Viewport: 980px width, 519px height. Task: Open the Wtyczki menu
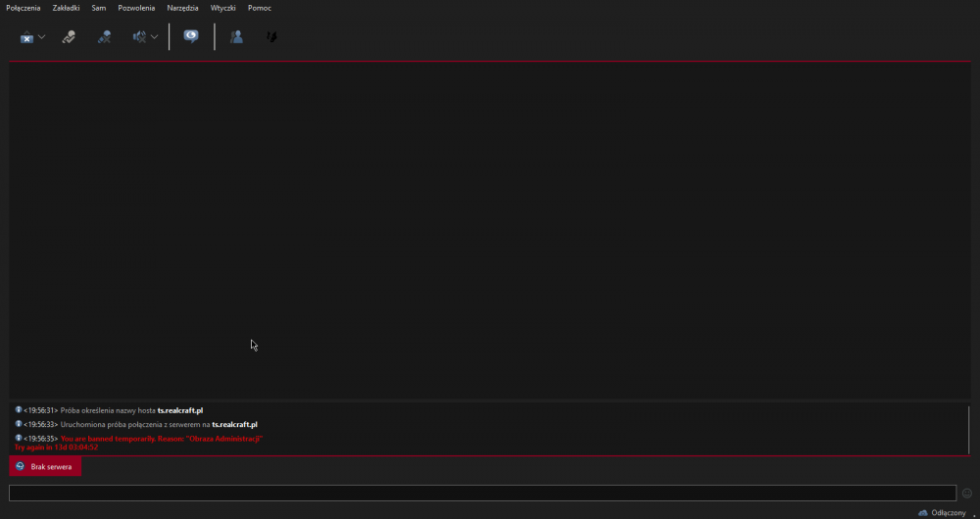[223, 8]
